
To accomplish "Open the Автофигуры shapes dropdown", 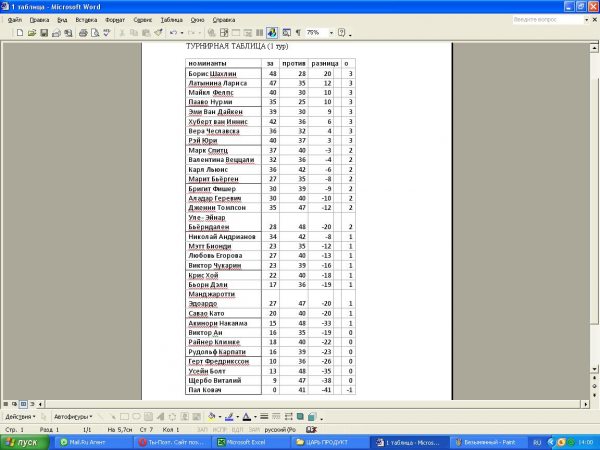I will click(x=73, y=416).
